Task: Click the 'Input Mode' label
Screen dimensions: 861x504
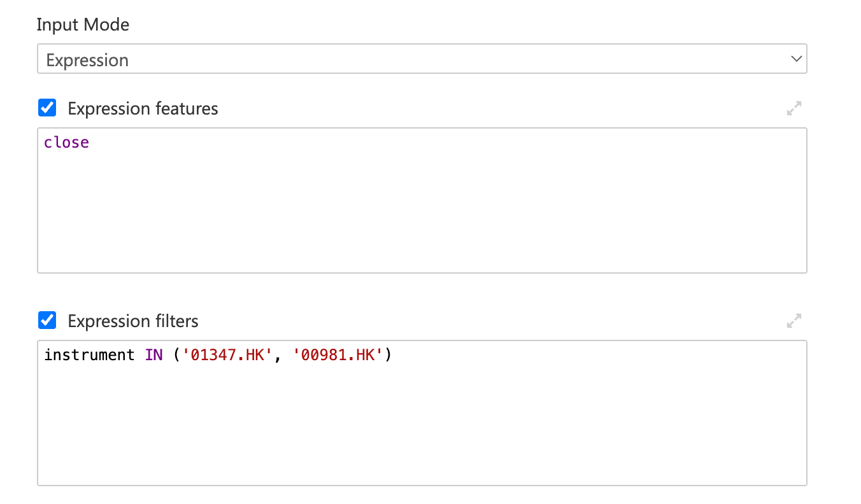Action: tap(83, 25)
